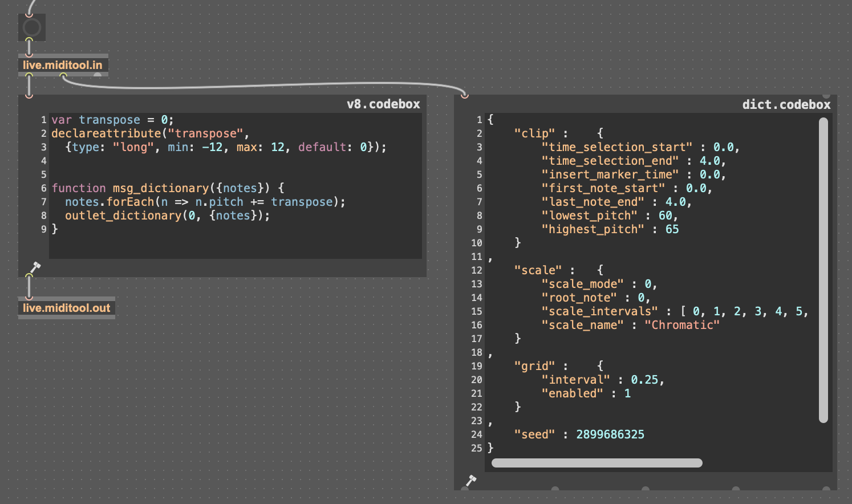Place cursor on "var transpose = 0;" line

tap(112, 120)
